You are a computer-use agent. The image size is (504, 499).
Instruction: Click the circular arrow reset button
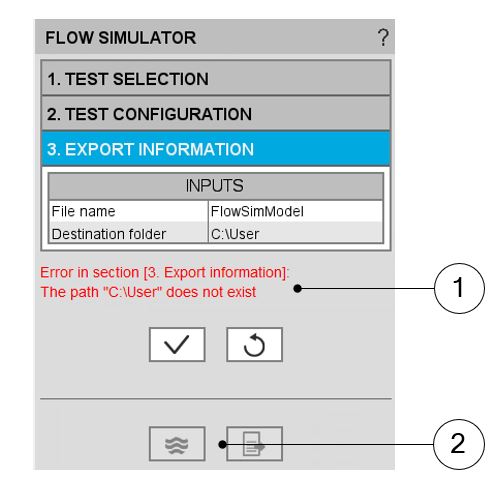point(254,344)
